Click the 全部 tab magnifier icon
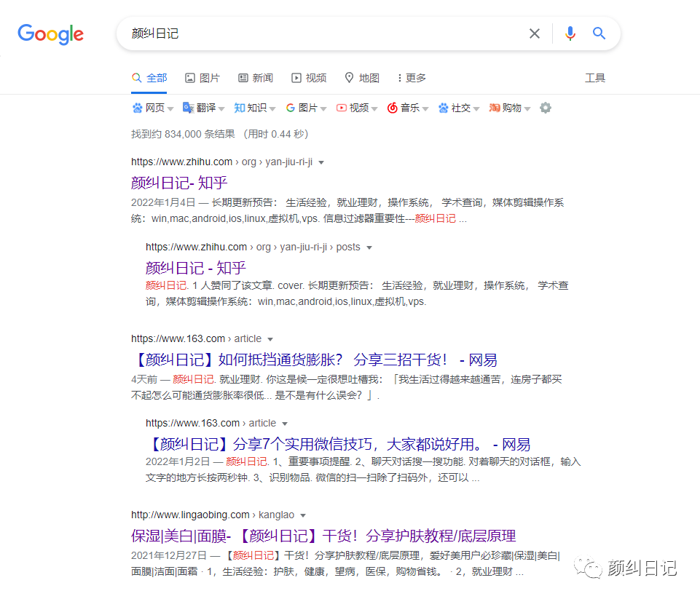 137,78
